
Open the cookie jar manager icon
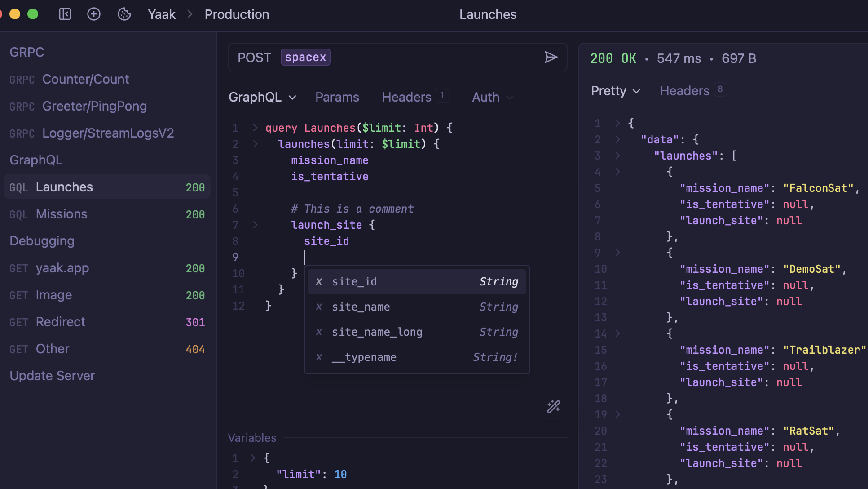click(x=124, y=14)
